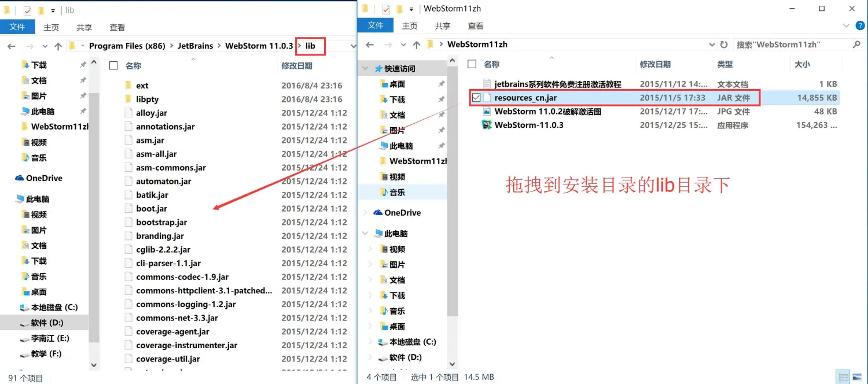Toggle the select-all checkbox in WebStorm11zh window
The width and height of the screenshot is (868, 384).
pyautogui.click(x=472, y=64)
